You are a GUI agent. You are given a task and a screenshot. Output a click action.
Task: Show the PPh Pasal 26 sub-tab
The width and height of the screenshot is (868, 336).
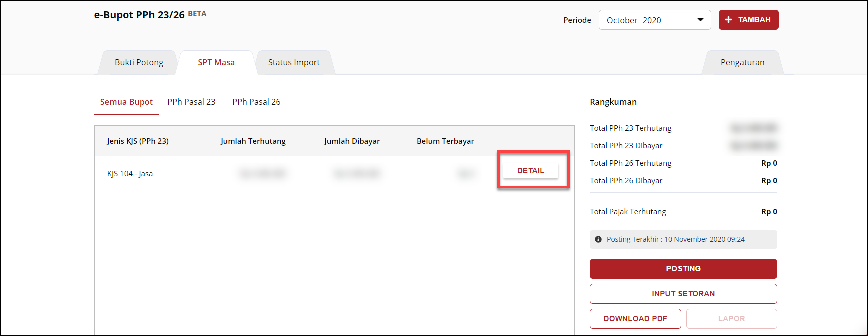[x=256, y=102]
